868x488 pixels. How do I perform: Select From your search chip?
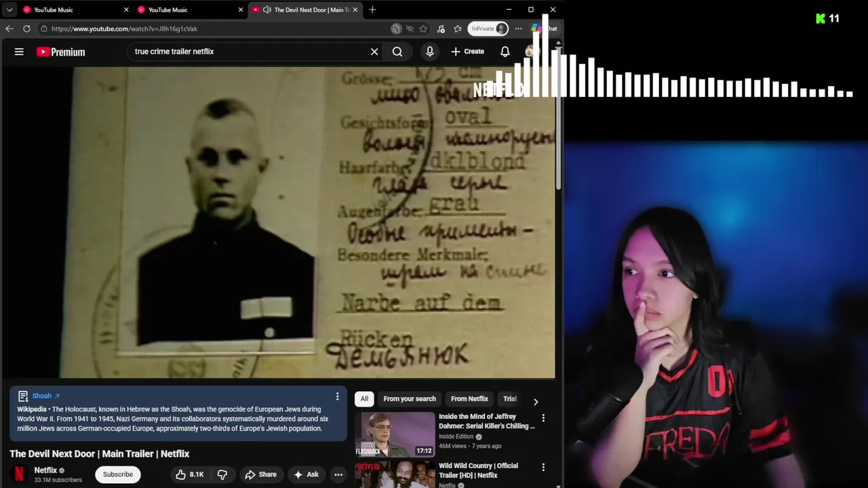[410, 399]
